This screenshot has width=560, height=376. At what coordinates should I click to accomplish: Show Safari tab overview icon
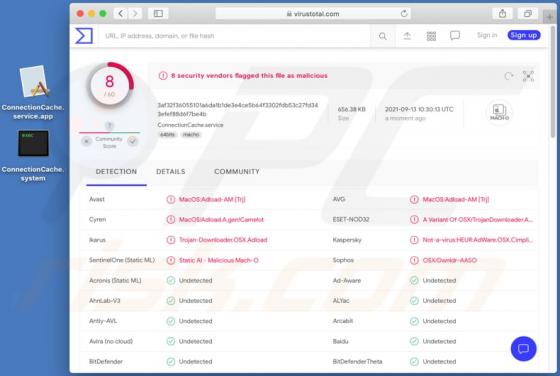click(x=528, y=14)
